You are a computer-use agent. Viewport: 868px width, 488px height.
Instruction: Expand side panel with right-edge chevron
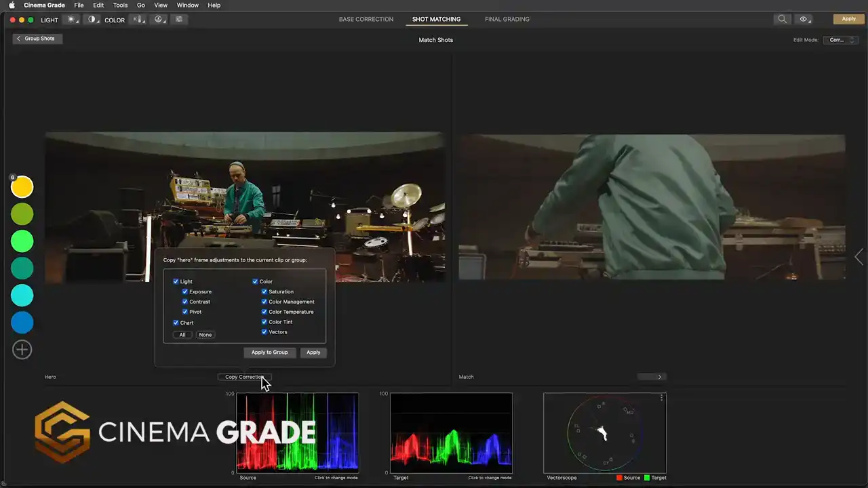pos(859,257)
